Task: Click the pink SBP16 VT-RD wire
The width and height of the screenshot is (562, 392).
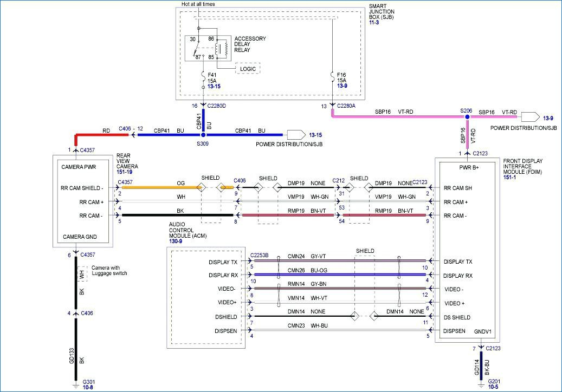Action: tap(398, 117)
